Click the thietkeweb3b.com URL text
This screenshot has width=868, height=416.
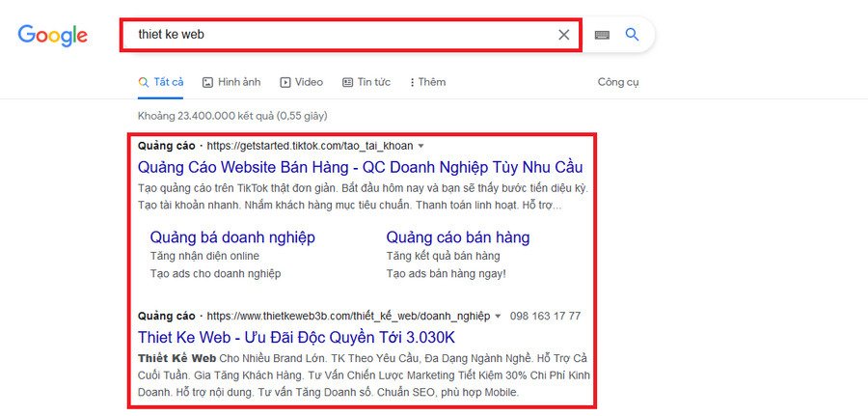[349, 317]
